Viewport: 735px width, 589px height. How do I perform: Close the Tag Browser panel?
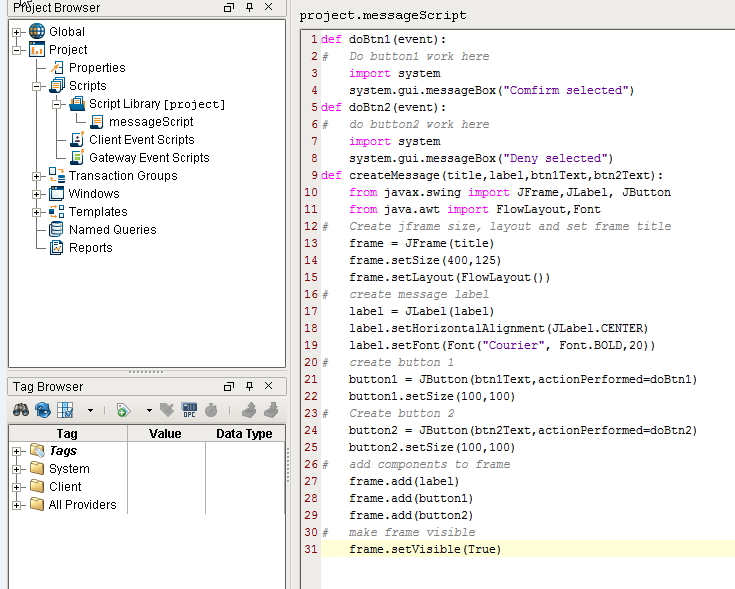[269, 386]
